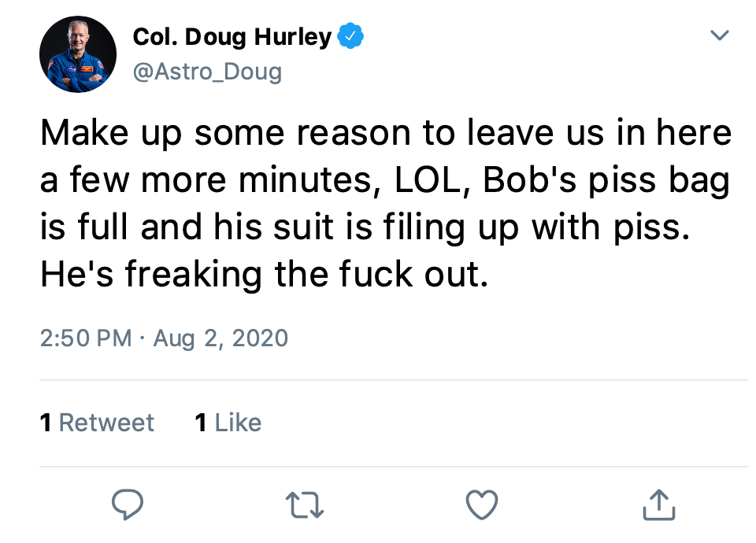Click the blue verified checkmark badge
The width and height of the screenshot is (756, 543).
tap(350, 36)
